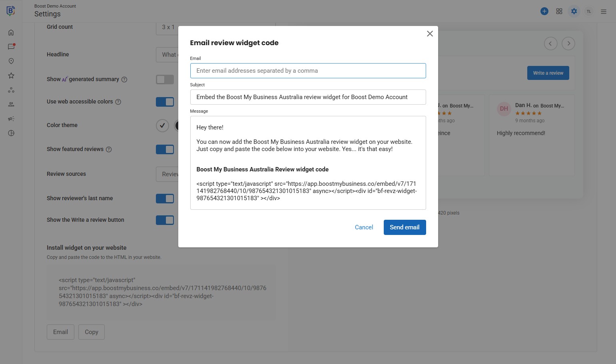This screenshot has height=364, width=616.
Task: Select the light color theme swatch
Action: tap(162, 125)
